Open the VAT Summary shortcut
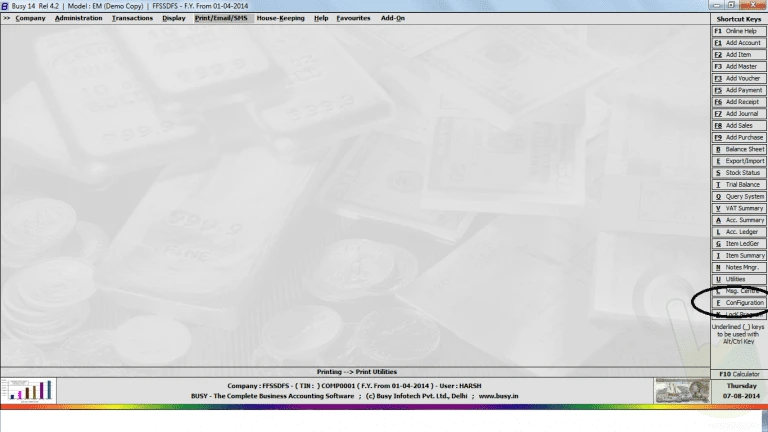The width and height of the screenshot is (768, 432). tap(739, 208)
